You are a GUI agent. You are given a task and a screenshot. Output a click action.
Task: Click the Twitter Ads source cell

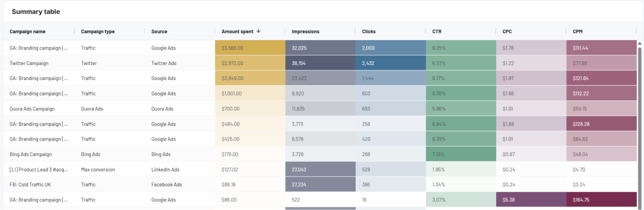point(180,63)
